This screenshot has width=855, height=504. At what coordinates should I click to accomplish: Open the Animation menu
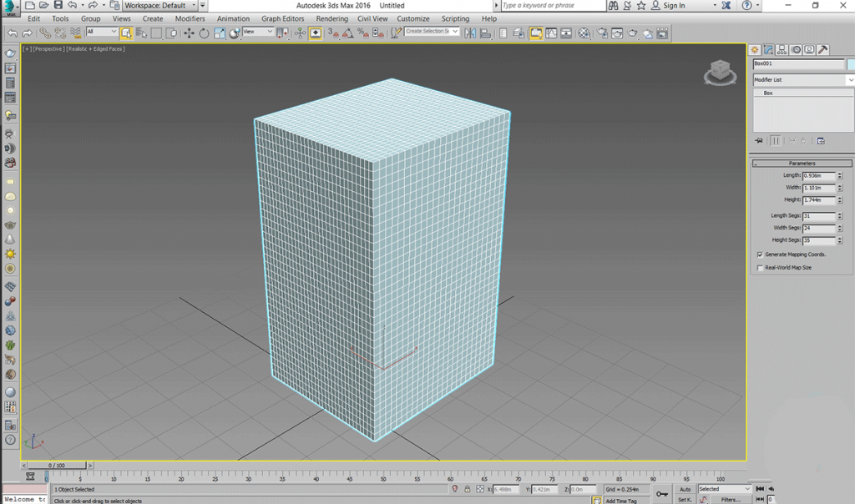click(233, 18)
